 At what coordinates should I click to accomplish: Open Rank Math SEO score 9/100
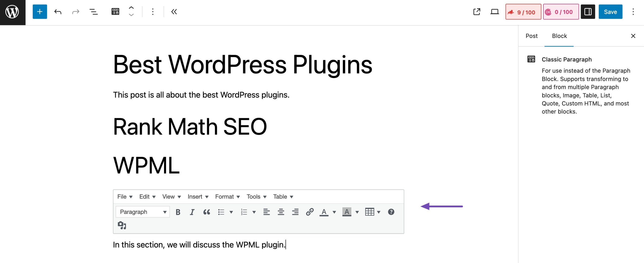coord(523,12)
